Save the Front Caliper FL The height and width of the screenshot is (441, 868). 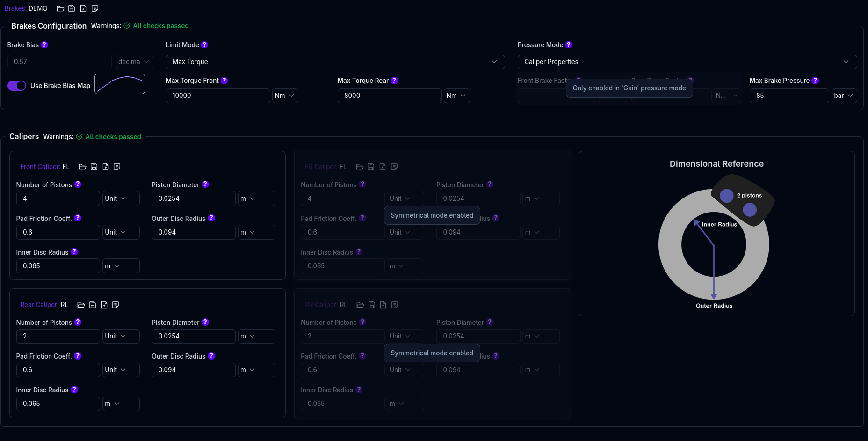click(94, 167)
